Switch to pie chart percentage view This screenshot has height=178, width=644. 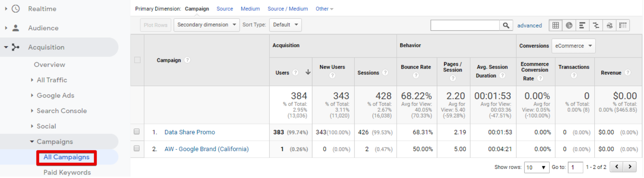click(569, 25)
